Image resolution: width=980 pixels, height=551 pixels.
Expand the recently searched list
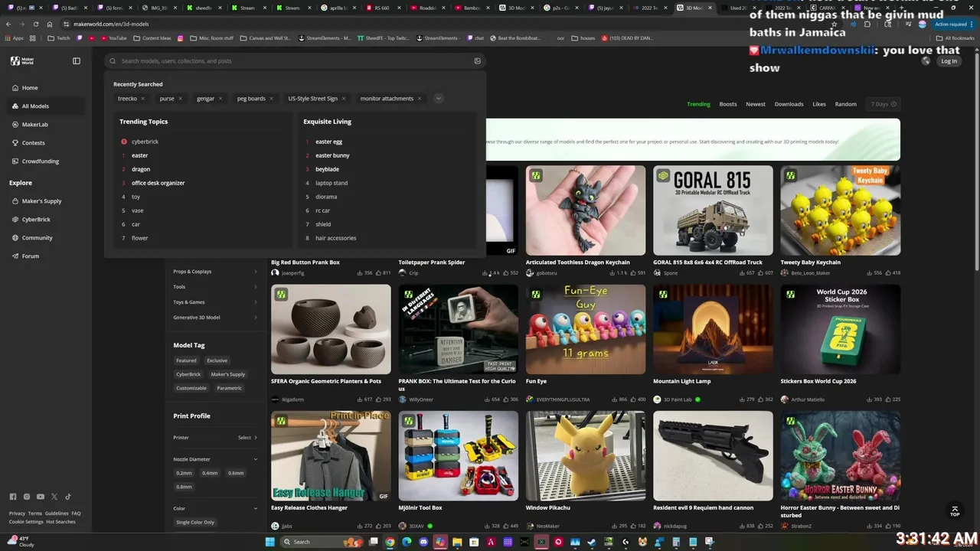438,98
